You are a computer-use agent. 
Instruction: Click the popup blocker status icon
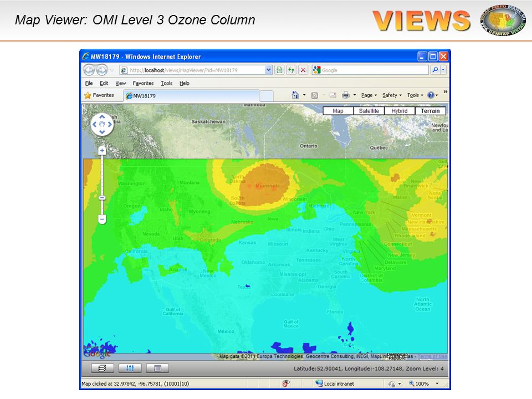[x=286, y=383]
